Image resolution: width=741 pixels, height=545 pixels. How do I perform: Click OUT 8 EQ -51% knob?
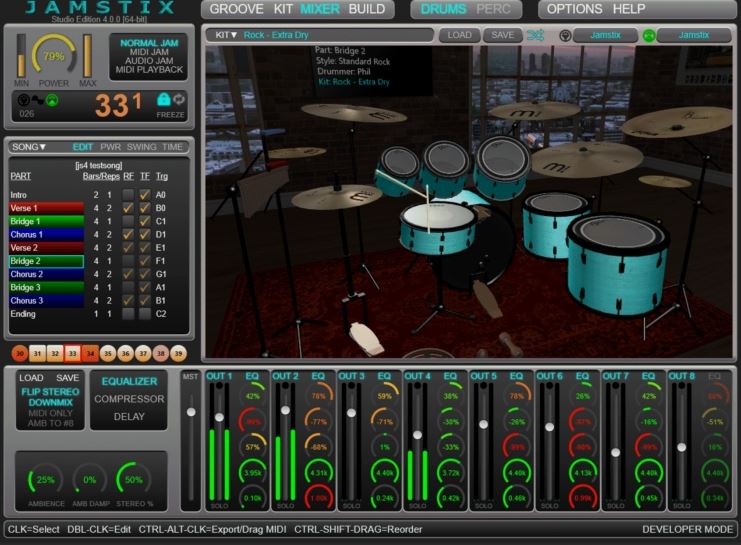(x=715, y=421)
